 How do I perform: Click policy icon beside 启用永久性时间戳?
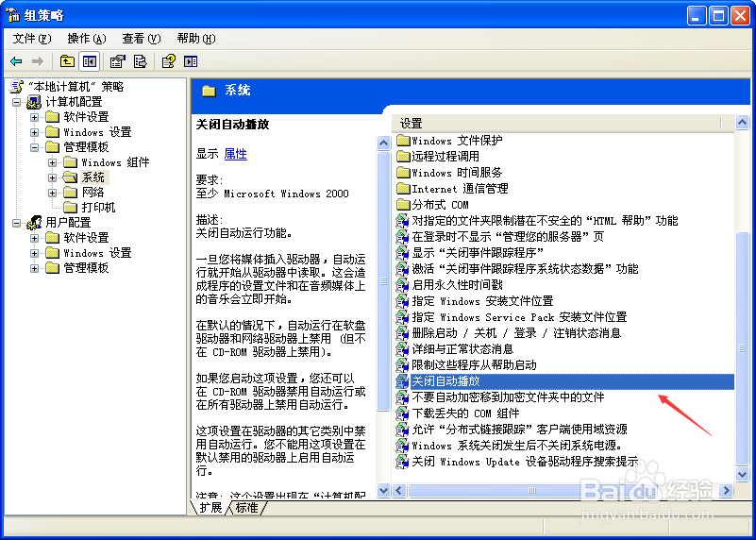point(402,285)
